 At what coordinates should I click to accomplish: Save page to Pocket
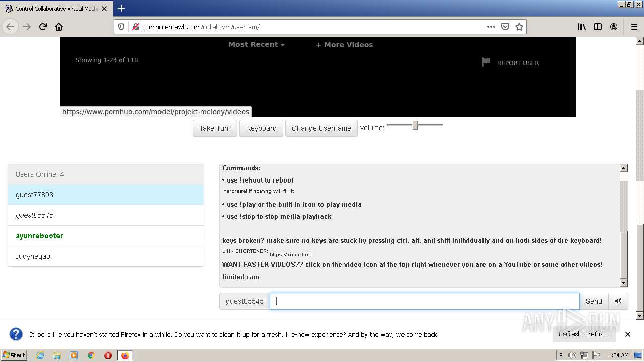pyautogui.click(x=505, y=27)
